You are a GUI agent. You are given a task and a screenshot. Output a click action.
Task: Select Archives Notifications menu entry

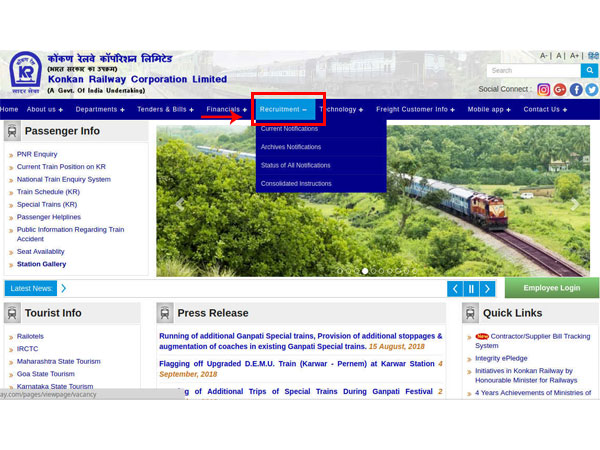291,147
